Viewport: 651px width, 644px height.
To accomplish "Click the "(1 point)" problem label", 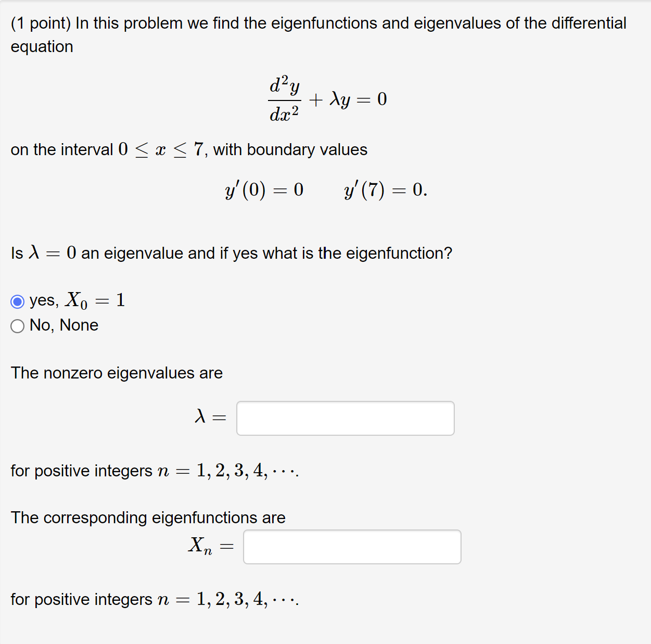I will click(41, 23).
